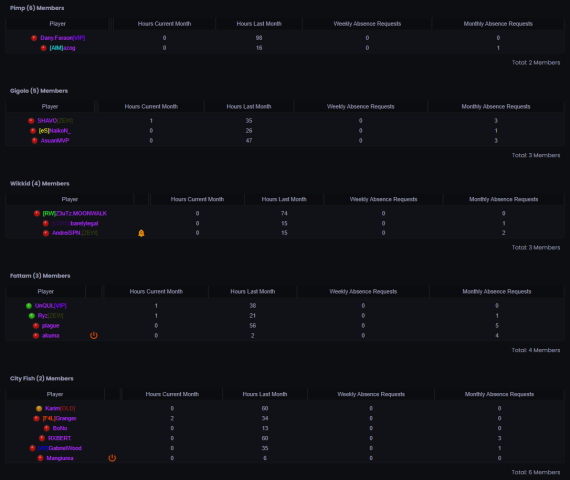Sort Wikkid table by Hours Current Month
Image resolution: width=570 pixels, height=480 pixels.
coord(197,199)
